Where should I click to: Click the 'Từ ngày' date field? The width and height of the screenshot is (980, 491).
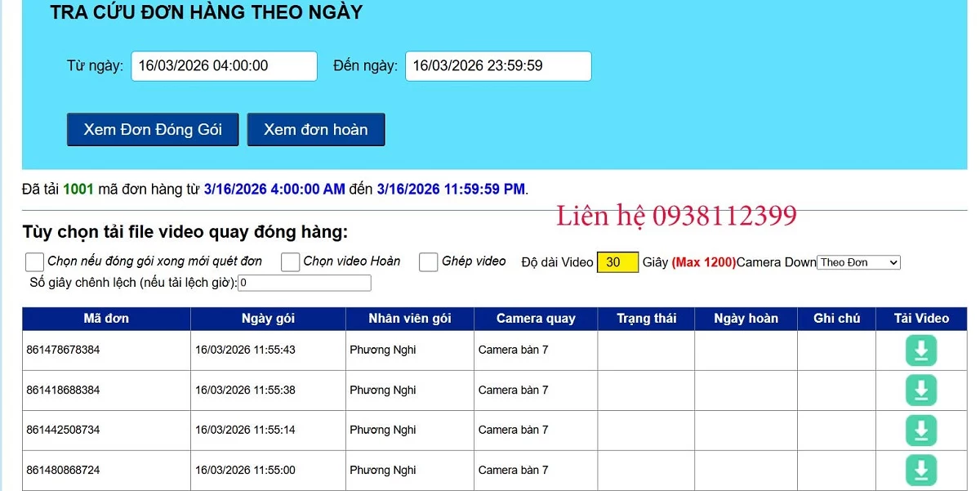[224, 66]
